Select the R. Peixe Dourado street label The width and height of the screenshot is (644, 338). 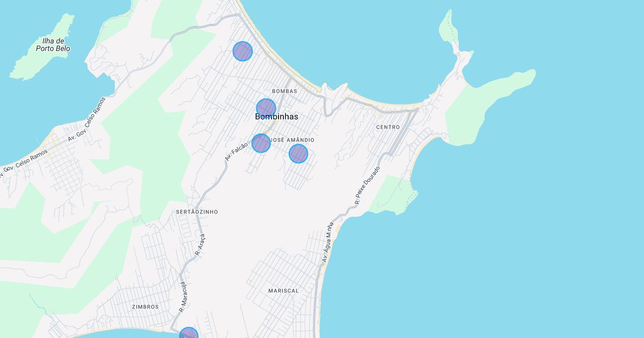pyautogui.click(x=367, y=186)
